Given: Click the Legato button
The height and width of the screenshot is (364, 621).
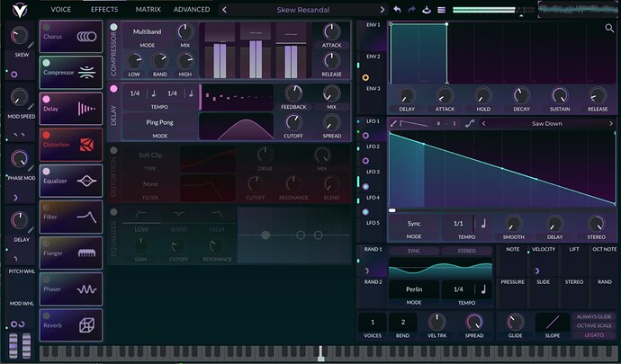Looking at the screenshot, I should coord(595,334).
